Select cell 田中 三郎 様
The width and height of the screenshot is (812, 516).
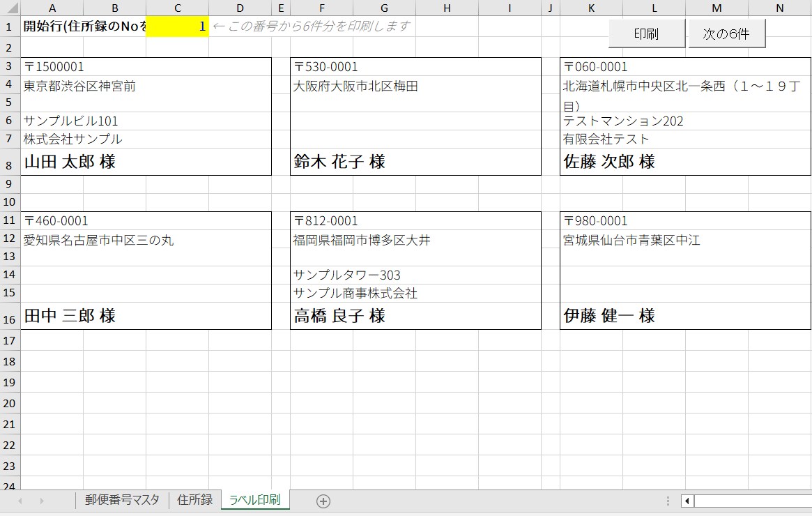click(146, 315)
